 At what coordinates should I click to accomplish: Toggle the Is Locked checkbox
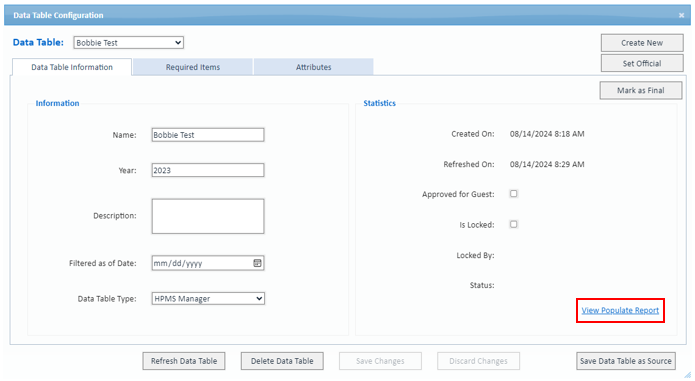[513, 224]
